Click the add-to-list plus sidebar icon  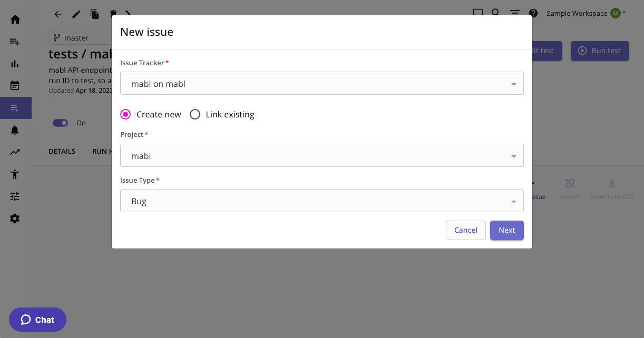click(15, 42)
